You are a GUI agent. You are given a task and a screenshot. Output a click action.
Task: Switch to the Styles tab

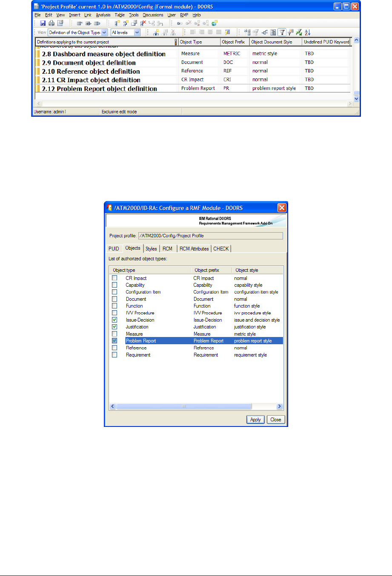[151, 249]
